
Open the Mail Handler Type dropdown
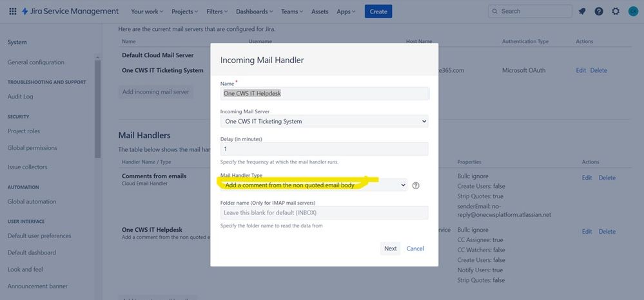click(314, 185)
